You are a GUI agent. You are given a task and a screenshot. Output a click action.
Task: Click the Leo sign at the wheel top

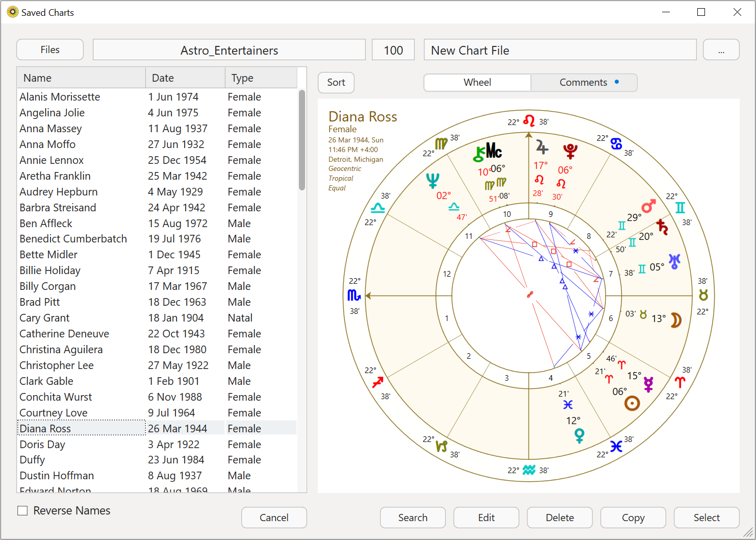pyautogui.click(x=529, y=121)
